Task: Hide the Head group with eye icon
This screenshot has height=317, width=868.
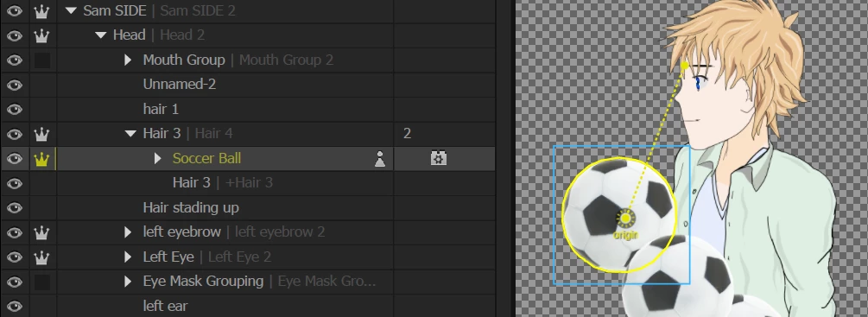Action: [14, 35]
